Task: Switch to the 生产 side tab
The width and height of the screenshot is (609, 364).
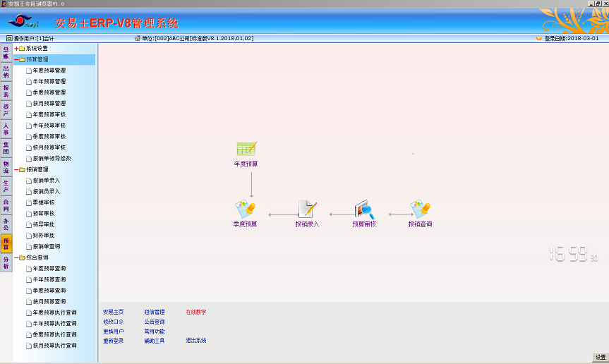Action: coord(6,186)
